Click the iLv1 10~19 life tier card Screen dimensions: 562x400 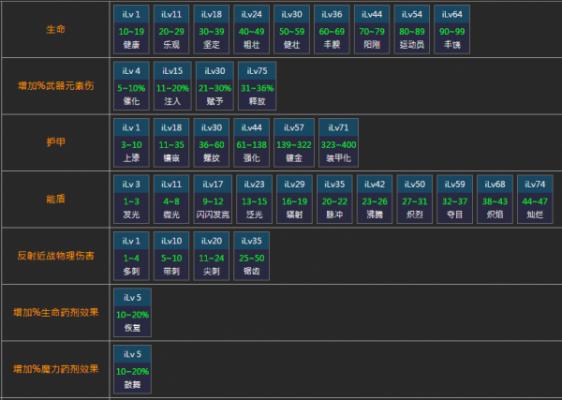[x=131, y=30]
